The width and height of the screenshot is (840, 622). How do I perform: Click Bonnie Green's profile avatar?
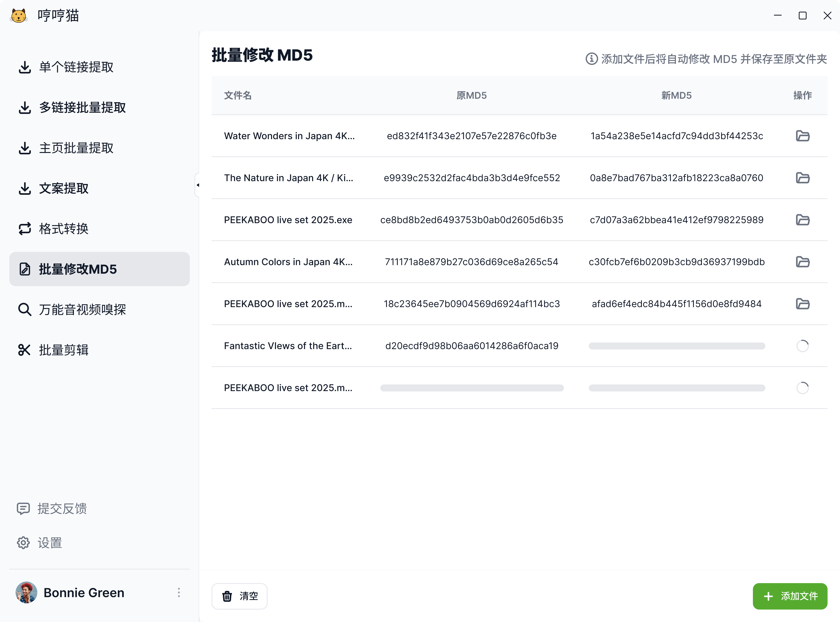click(x=26, y=592)
